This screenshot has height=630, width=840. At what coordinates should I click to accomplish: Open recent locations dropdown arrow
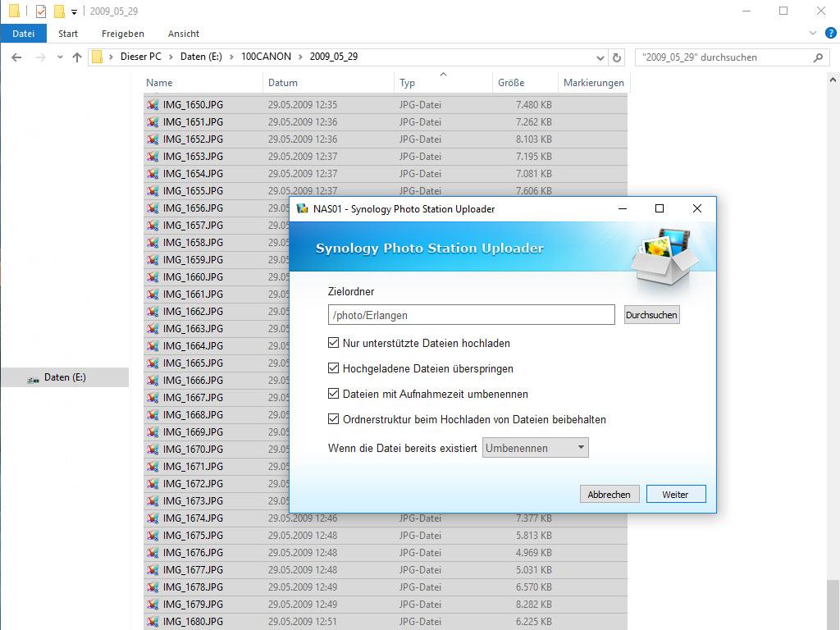coord(60,57)
